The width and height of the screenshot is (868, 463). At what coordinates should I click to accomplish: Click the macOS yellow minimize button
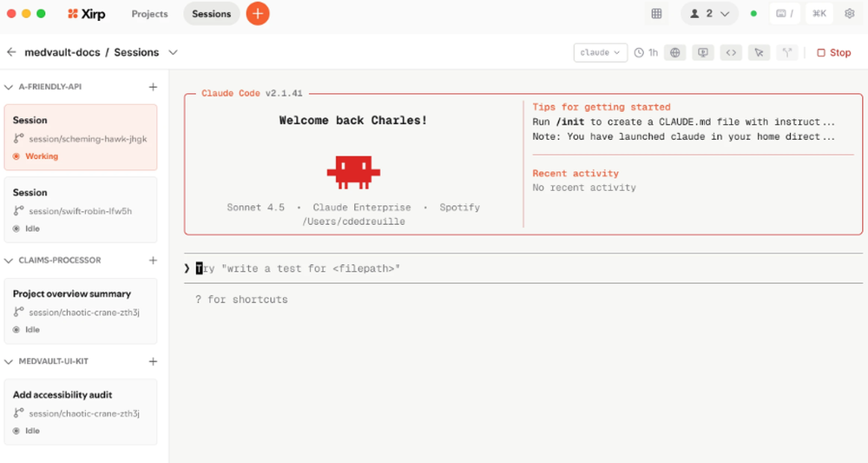pos(26,14)
